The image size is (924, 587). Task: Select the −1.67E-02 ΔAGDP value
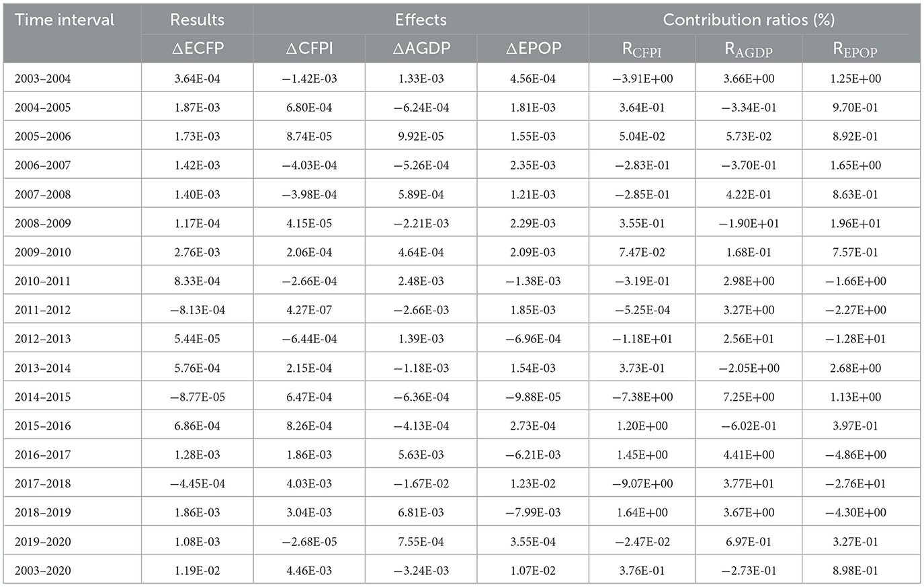(x=421, y=483)
